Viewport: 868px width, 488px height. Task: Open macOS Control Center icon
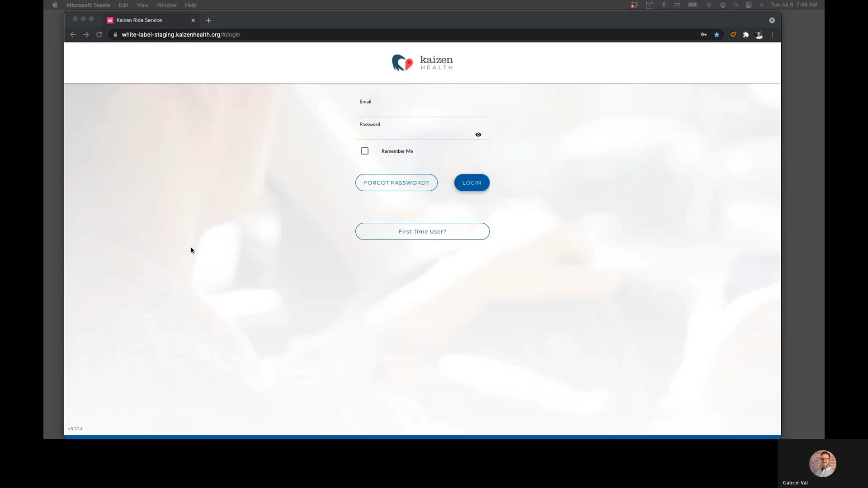pos(749,5)
